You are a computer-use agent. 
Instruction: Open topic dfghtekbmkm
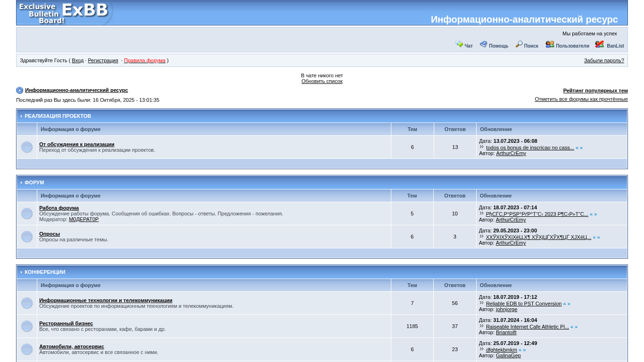(502, 350)
